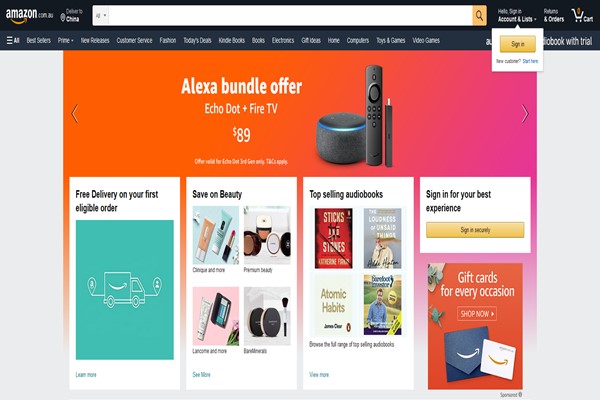This screenshot has width=600, height=400.
Task: Follow the Start here new customer link
Action: tap(530, 61)
